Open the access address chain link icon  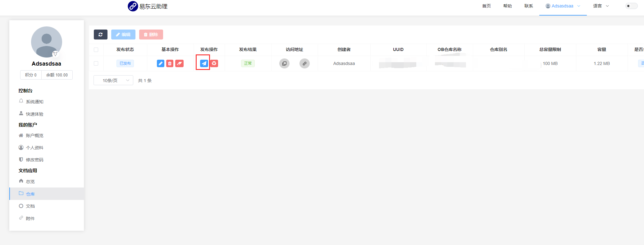(x=304, y=63)
